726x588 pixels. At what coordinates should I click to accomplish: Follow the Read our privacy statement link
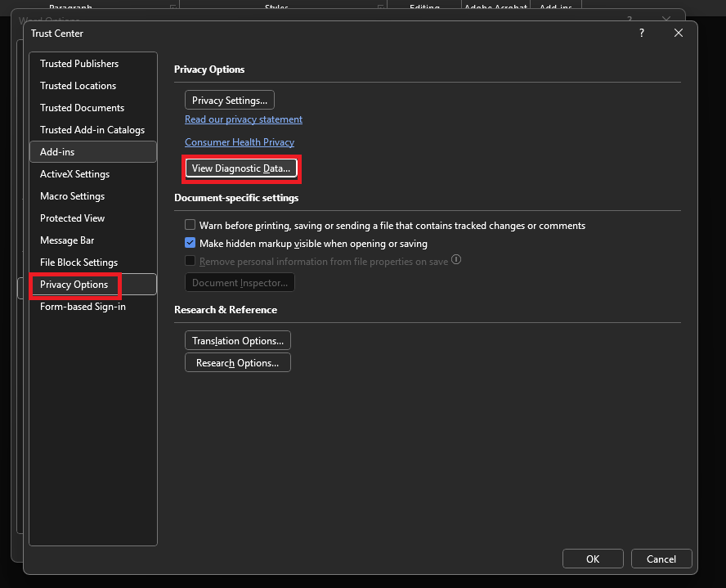pyautogui.click(x=244, y=119)
